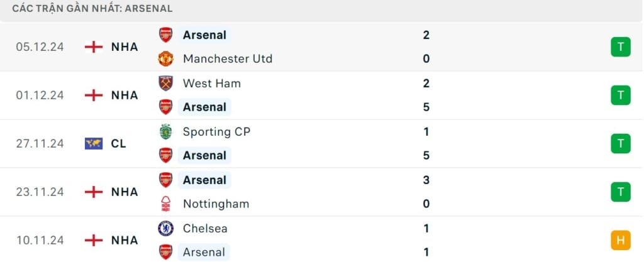The height and width of the screenshot is (262, 644).
Task: Click the Chelsea club crest
Action: (165, 228)
